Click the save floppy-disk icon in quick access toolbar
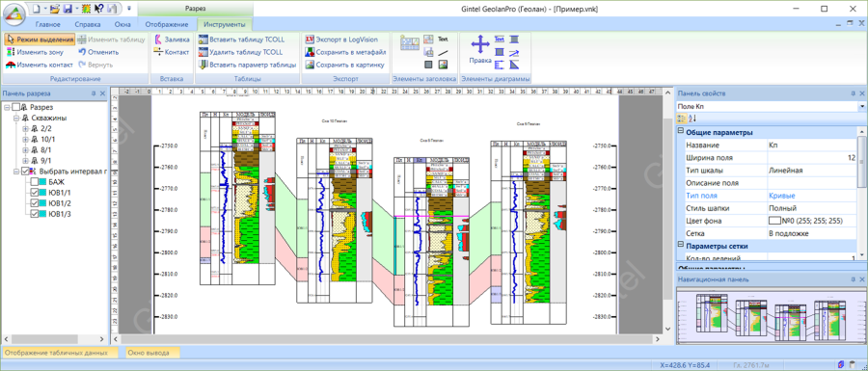 [x=68, y=9]
